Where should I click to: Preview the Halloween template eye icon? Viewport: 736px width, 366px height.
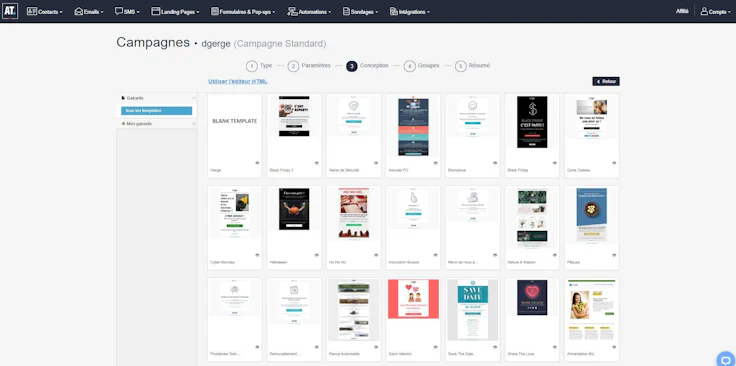317,255
